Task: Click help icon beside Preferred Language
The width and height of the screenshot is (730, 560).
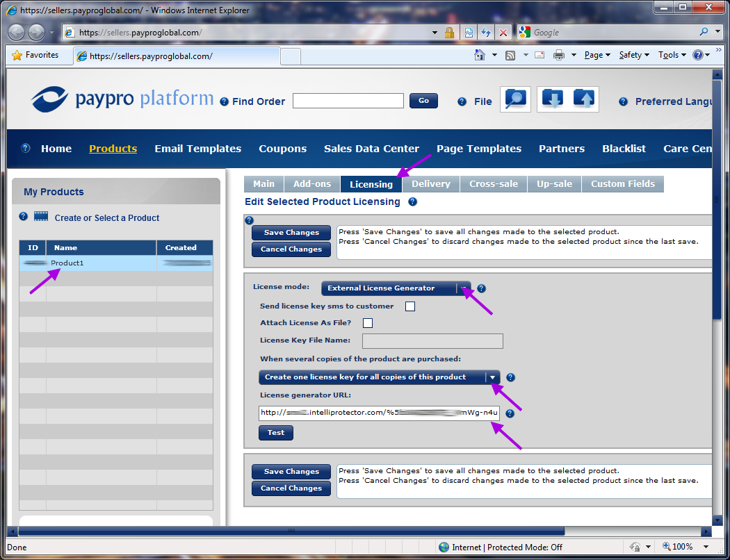Action: tap(623, 101)
